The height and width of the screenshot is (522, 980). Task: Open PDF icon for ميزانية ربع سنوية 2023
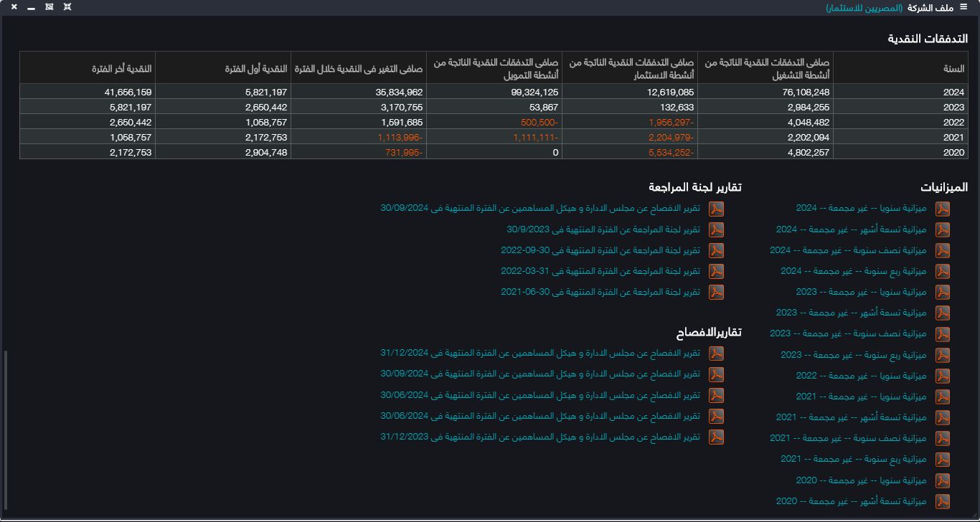pyautogui.click(x=942, y=355)
